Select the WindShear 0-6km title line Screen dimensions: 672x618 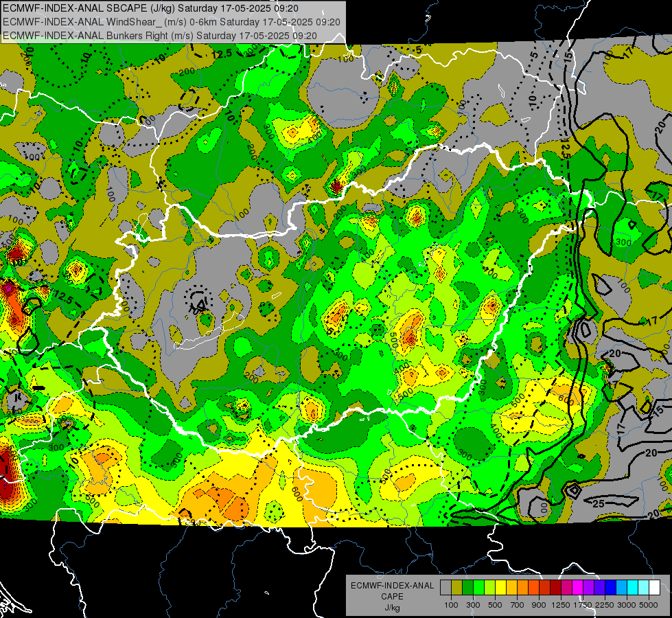click(x=172, y=22)
